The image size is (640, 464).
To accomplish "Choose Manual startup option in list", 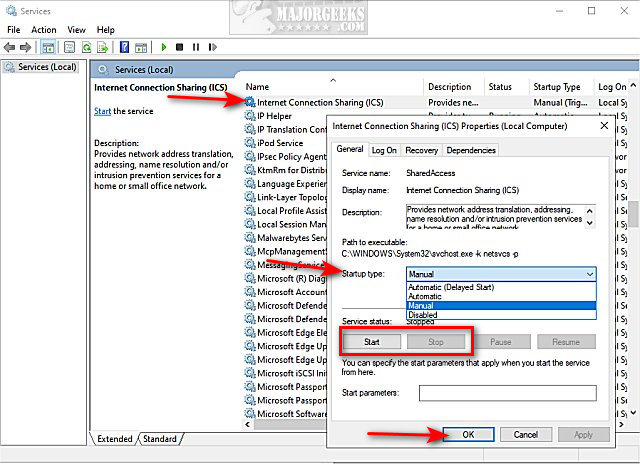I will [x=501, y=306].
